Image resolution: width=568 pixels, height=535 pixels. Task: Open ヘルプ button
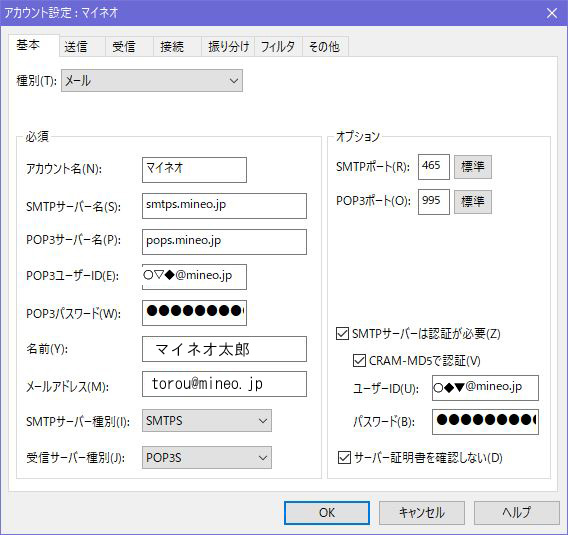pyautogui.click(x=517, y=513)
